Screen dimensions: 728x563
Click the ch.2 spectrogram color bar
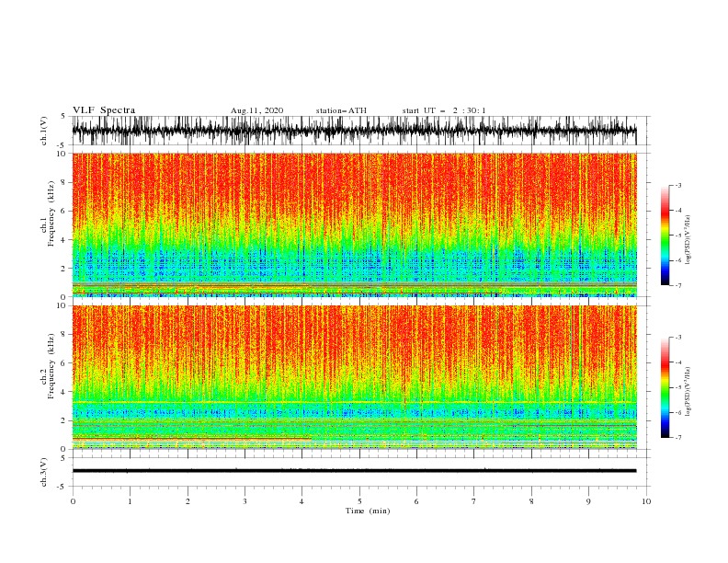tap(665, 387)
